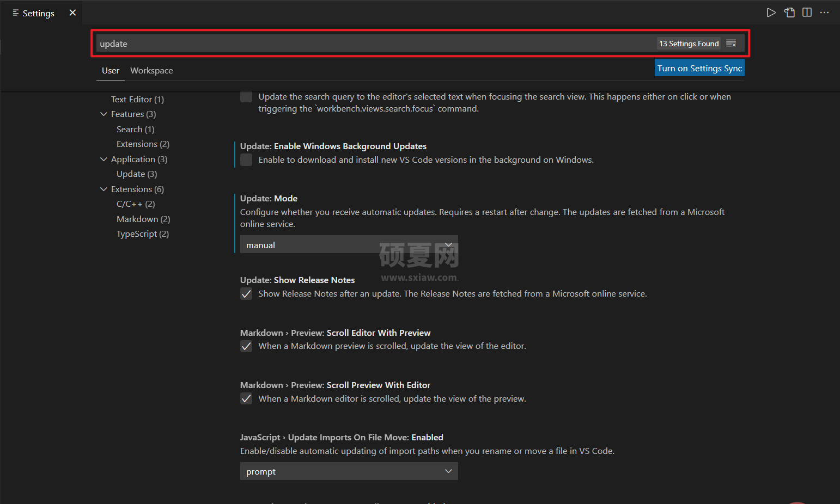The image size is (840, 504).
Task: Close the Settings tab
Action: [x=72, y=13]
